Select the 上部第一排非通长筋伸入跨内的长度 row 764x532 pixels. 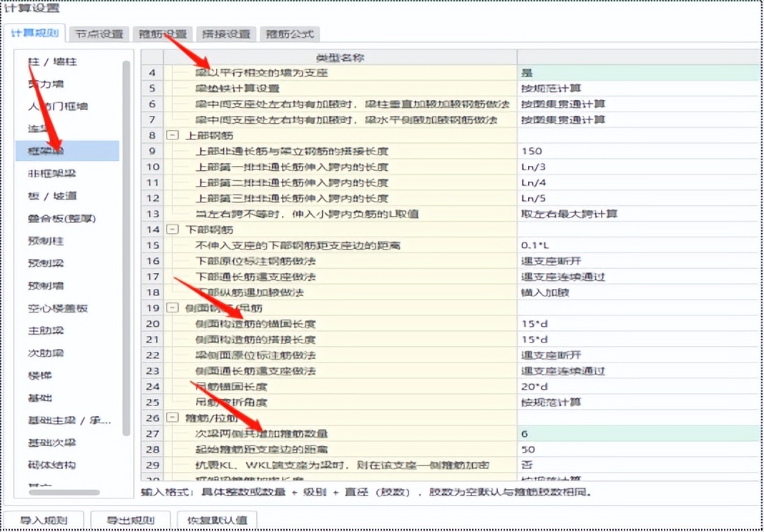[291, 167]
